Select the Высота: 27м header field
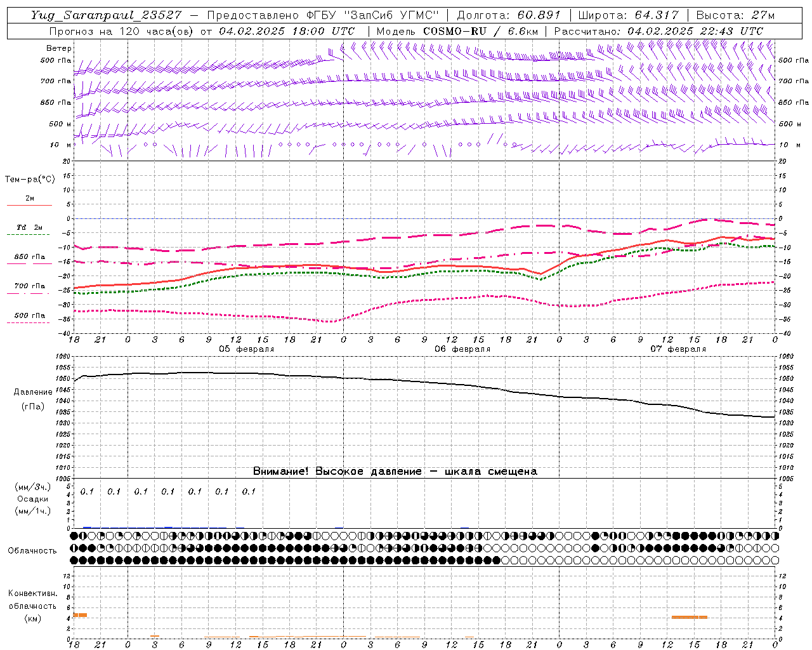This screenshot has height=650, width=812. tap(735, 15)
